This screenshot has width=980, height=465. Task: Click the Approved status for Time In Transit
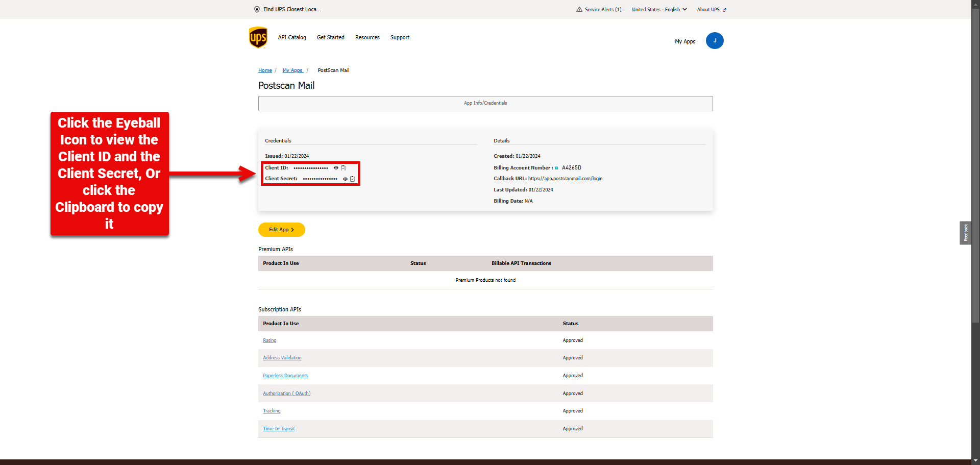(x=573, y=429)
